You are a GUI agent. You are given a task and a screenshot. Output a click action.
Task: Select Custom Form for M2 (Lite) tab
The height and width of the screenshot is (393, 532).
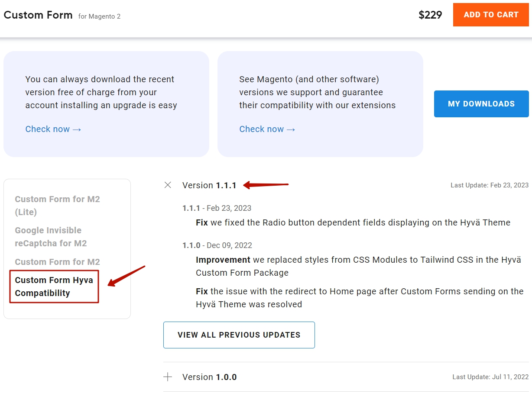pos(57,206)
